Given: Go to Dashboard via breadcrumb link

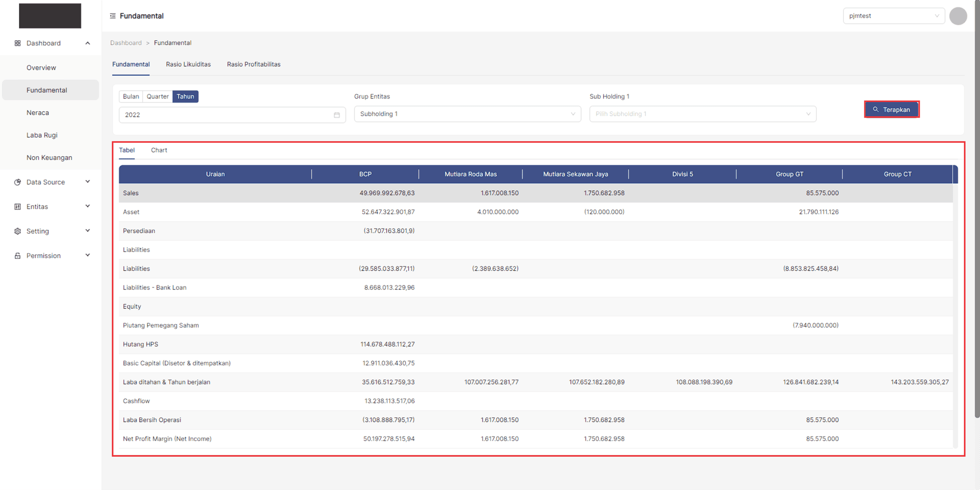Looking at the screenshot, I should [126, 43].
